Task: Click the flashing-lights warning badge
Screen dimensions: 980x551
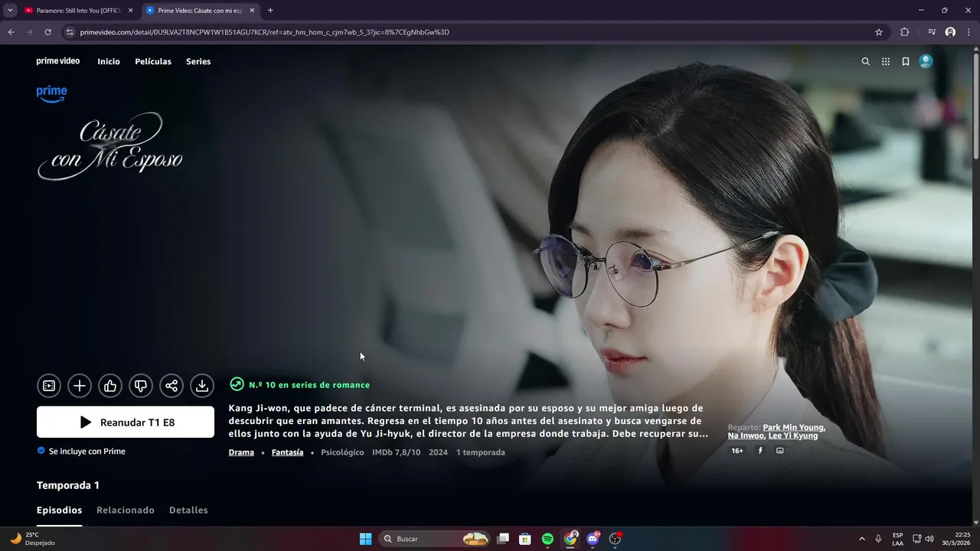Action: tap(760, 451)
